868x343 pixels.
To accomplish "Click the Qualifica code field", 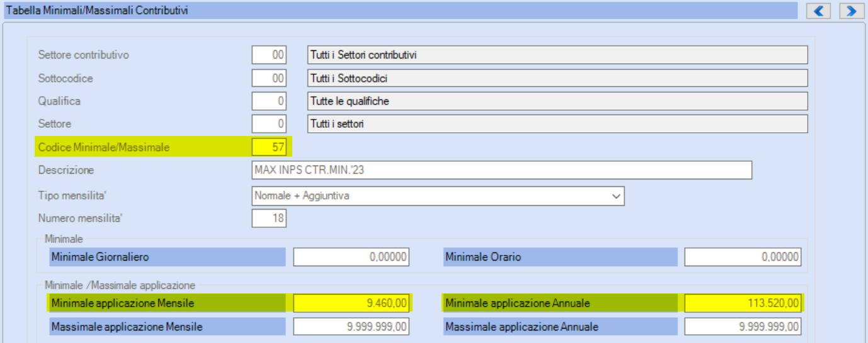I will [x=269, y=101].
